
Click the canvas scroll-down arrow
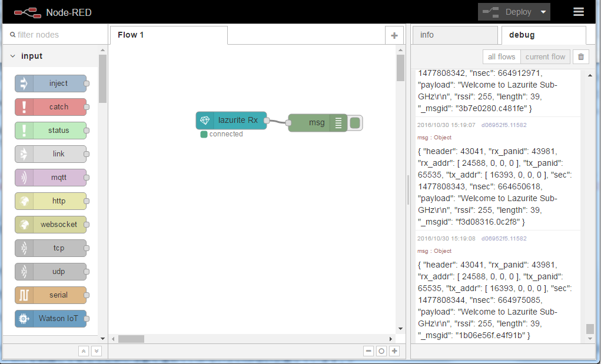tap(400, 328)
